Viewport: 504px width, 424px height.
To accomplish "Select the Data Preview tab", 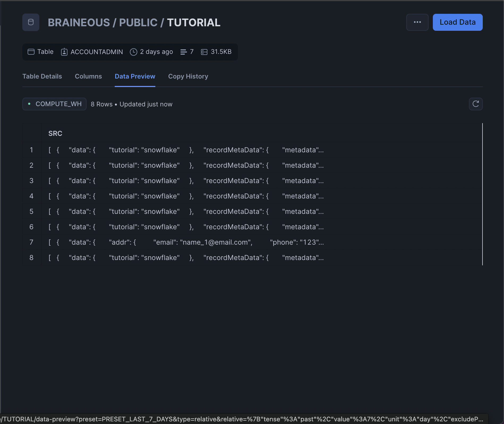I will 135,76.
